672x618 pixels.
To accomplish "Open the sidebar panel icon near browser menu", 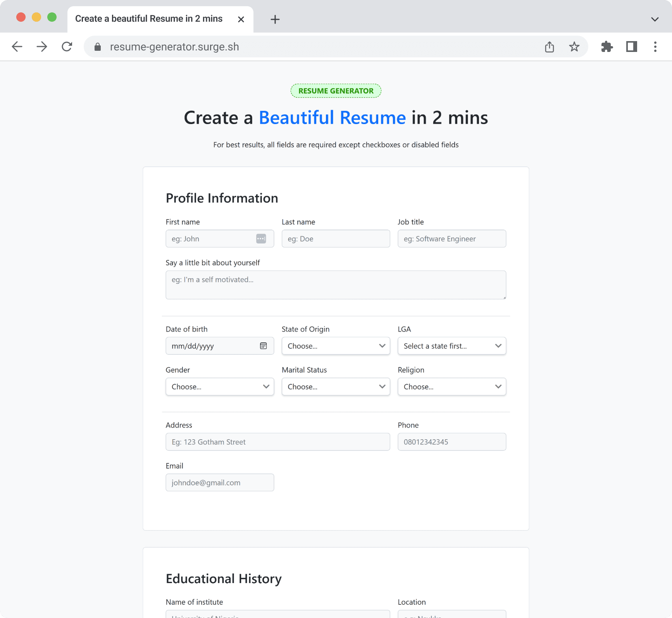I will point(632,47).
